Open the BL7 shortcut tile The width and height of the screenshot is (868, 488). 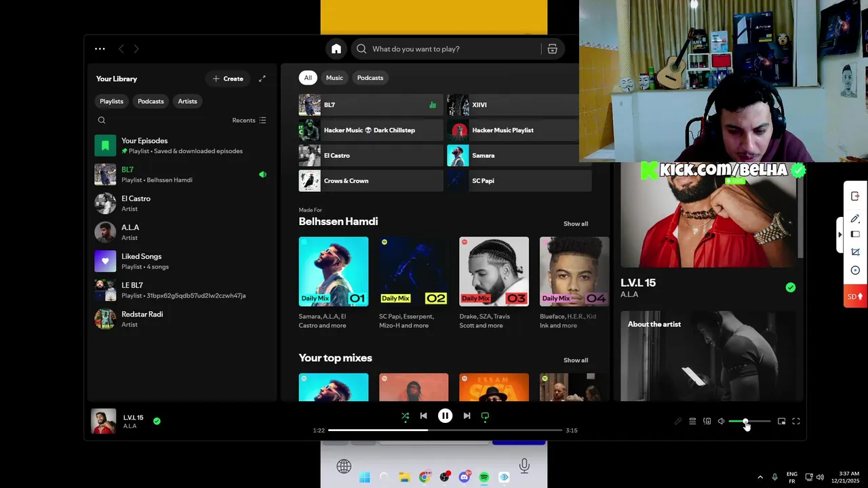click(371, 105)
